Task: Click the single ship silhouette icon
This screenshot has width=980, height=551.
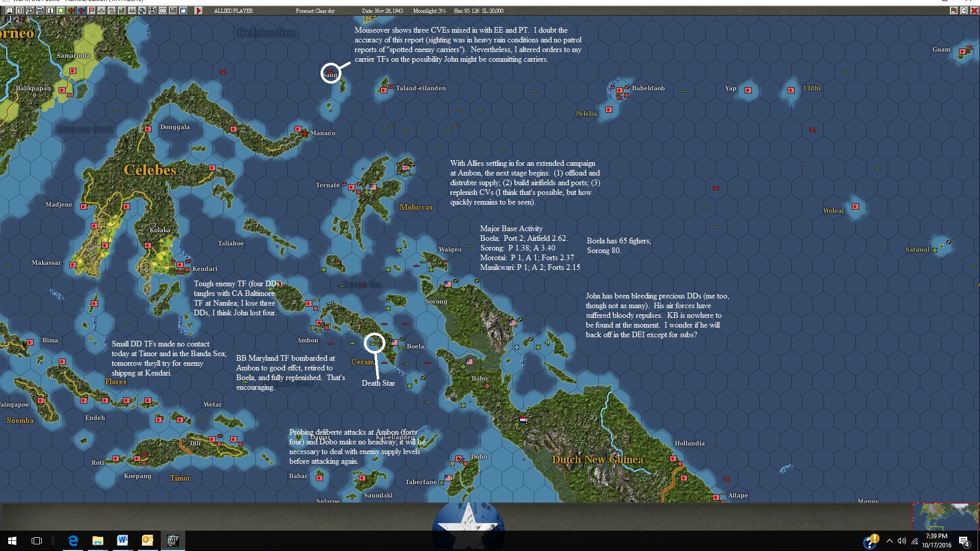Action: 101,10
